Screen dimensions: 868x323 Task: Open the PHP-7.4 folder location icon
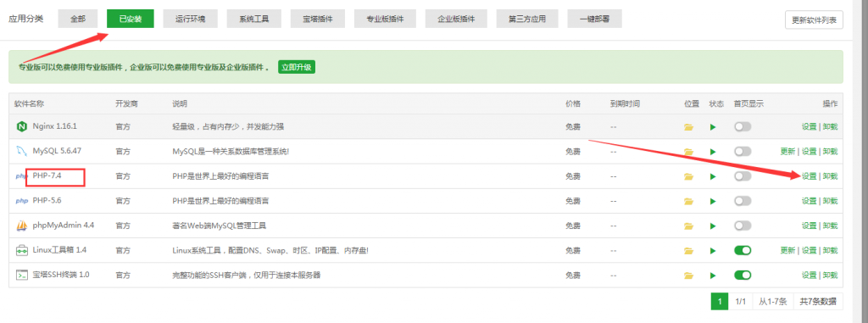coord(688,176)
